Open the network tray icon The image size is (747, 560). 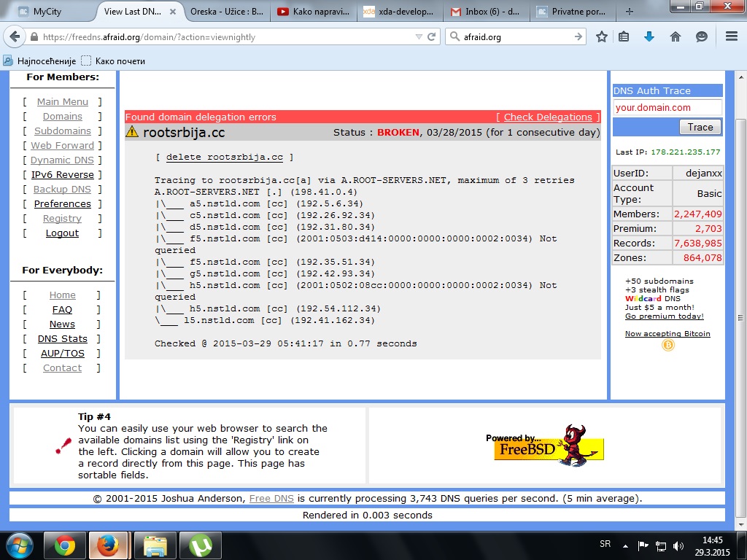661,546
